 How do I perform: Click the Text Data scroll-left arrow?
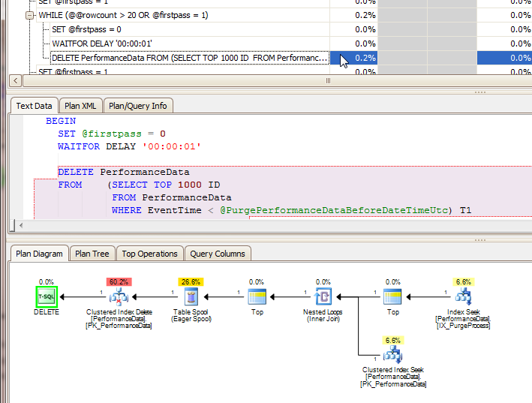pyautogui.click(x=21, y=225)
